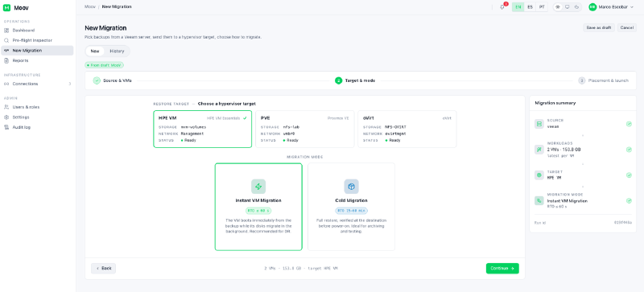
Task: Click Users & roles people icon
Action: tap(6, 107)
